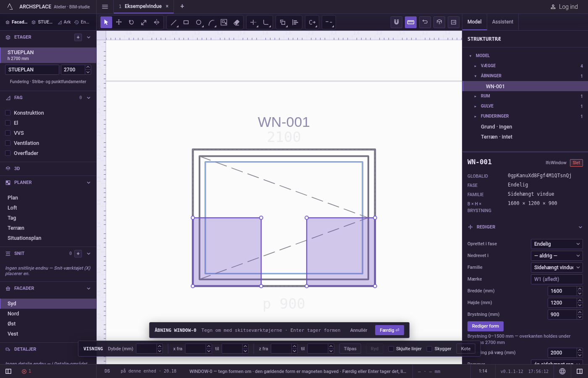Click the Bredde (mm) input field
The width and height of the screenshot is (588, 378).
[562, 291]
